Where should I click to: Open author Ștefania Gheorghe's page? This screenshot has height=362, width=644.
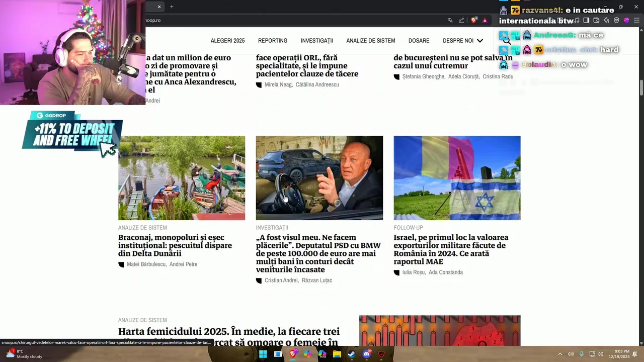424,76
